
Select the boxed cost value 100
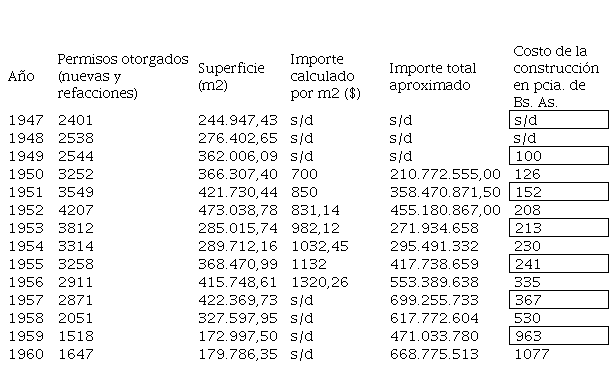coord(559,155)
